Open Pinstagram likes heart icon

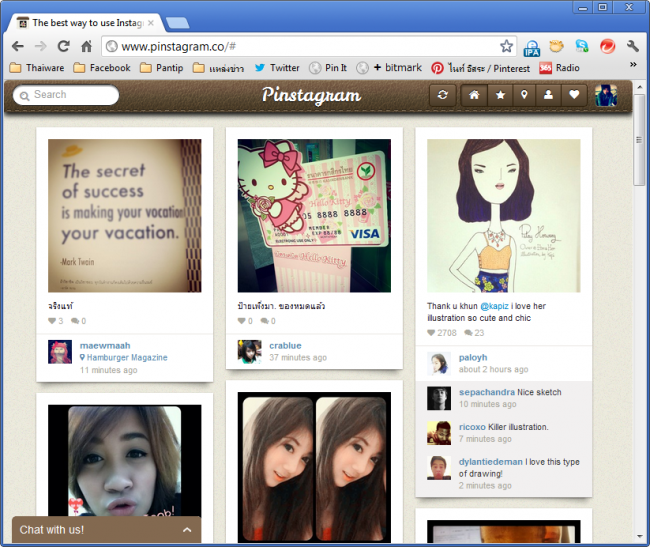(574, 95)
